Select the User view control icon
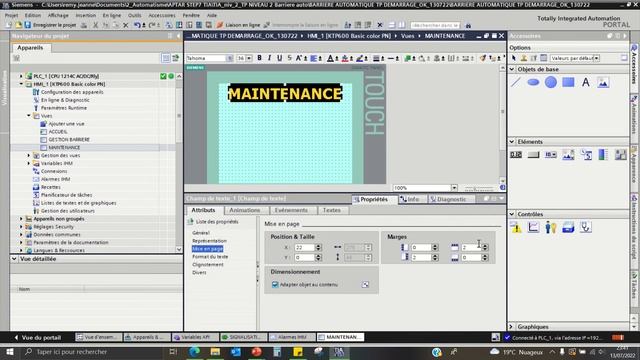This screenshot has width=640, height=360. point(551,227)
